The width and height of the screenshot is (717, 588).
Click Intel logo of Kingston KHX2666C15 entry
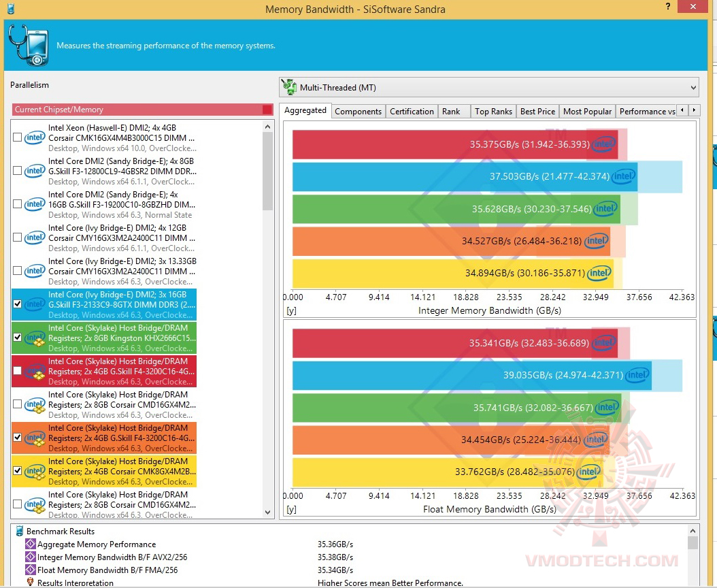click(35, 338)
